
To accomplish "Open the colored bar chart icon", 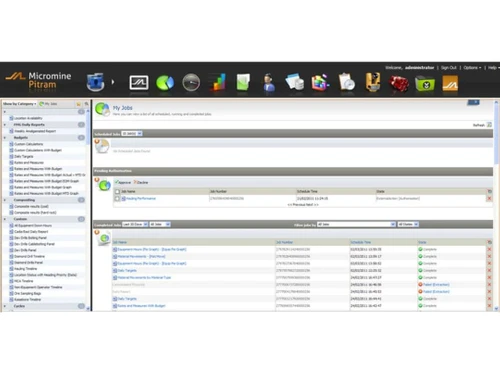I will click(217, 82).
